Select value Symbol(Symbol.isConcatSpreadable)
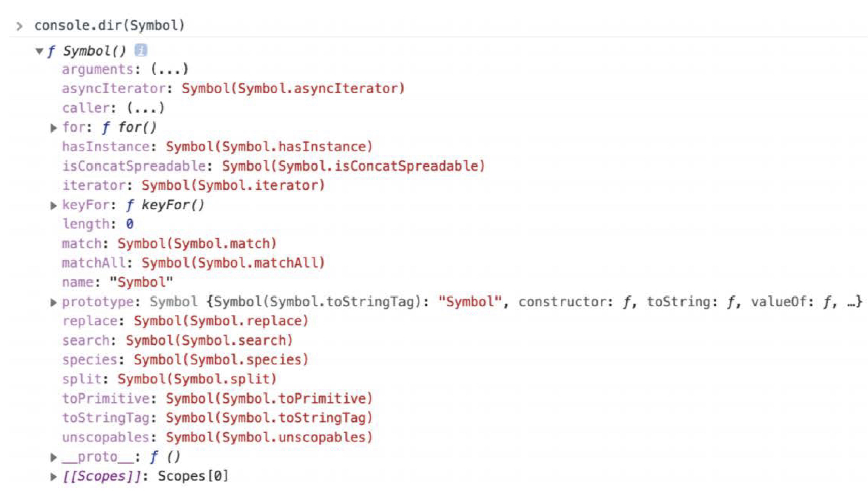The width and height of the screenshot is (868, 493). click(x=354, y=166)
